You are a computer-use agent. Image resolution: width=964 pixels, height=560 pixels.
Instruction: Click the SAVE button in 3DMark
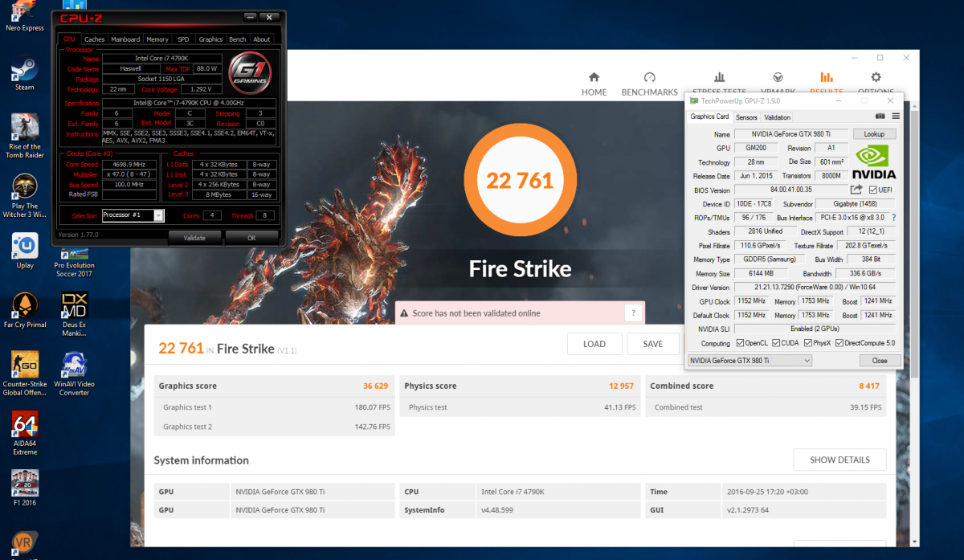653,344
